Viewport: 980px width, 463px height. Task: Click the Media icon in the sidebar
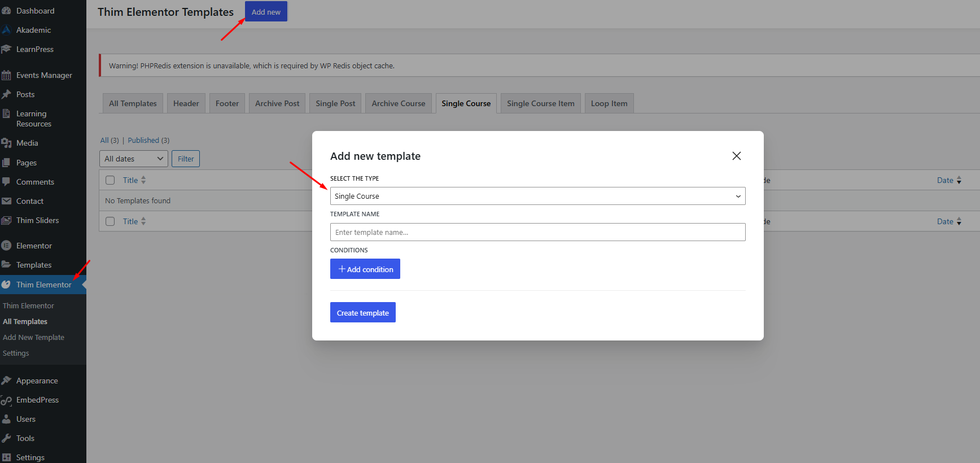pyautogui.click(x=6, y=143)
